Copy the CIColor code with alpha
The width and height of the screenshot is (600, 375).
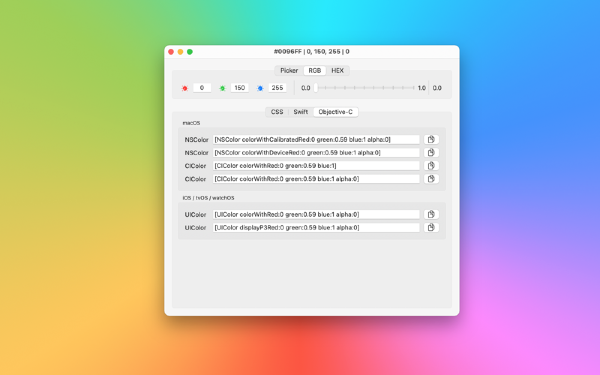tap(431, 179)
